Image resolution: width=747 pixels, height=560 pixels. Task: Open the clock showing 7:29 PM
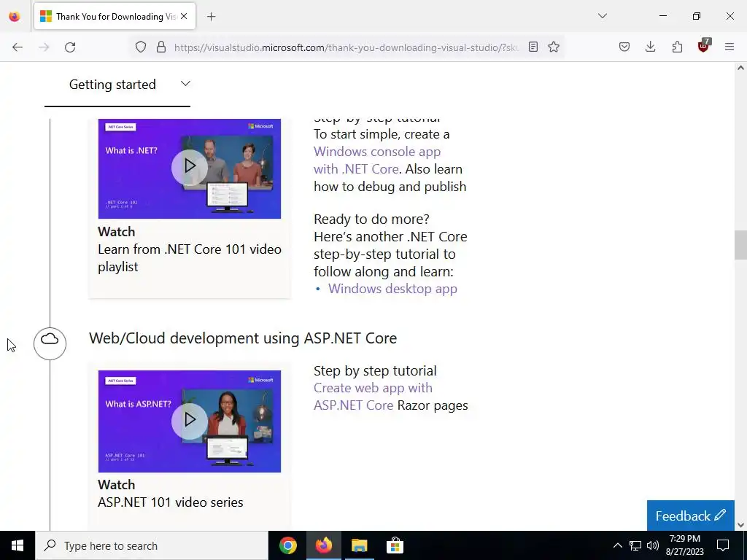coord(684,545)
